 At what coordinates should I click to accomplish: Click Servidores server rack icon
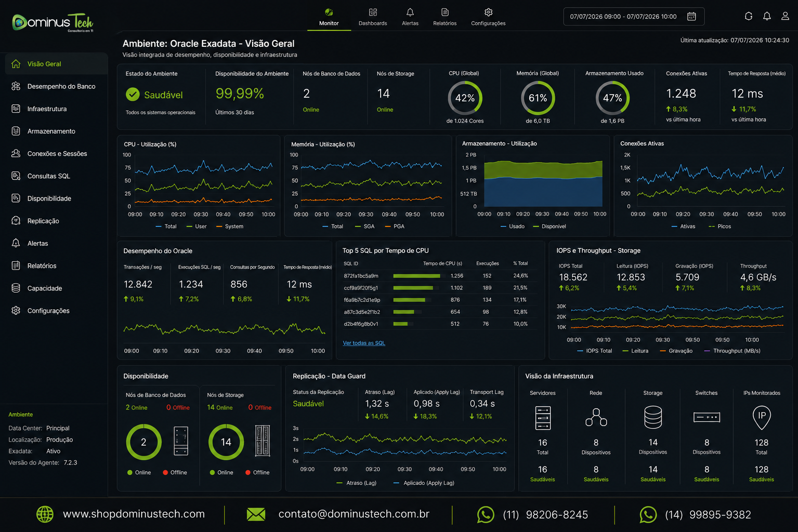543,418
